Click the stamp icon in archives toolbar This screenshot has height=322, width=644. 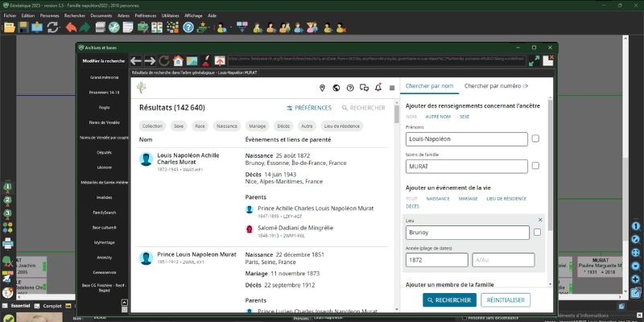(x=206, y=61)
